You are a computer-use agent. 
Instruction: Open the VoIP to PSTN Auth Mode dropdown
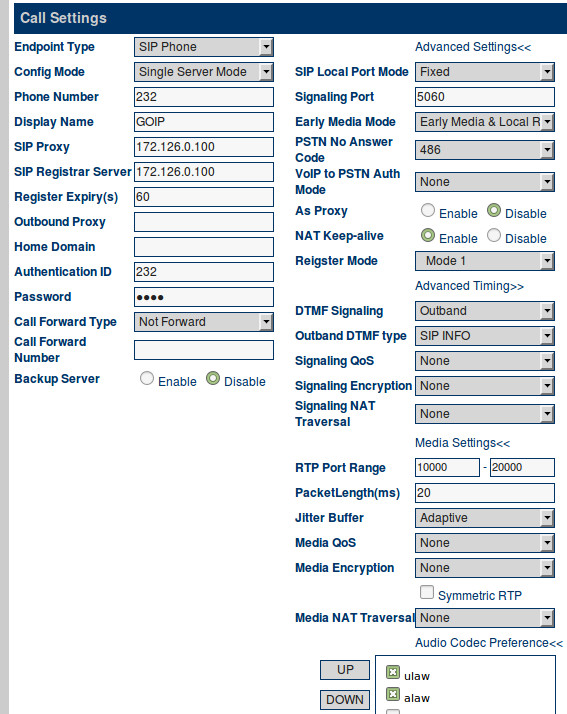[x=485, y=182]
